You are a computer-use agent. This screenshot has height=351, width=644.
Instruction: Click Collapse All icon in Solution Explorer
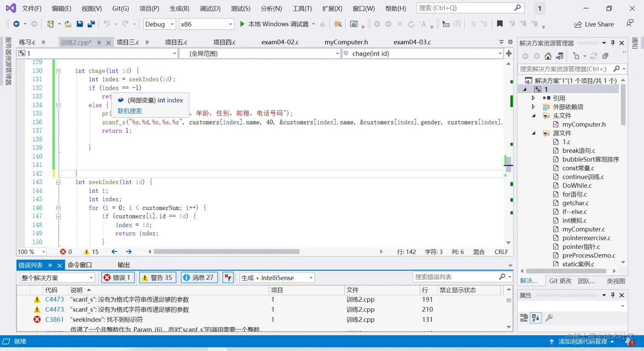pyautogui.click(x=605, y=56)
